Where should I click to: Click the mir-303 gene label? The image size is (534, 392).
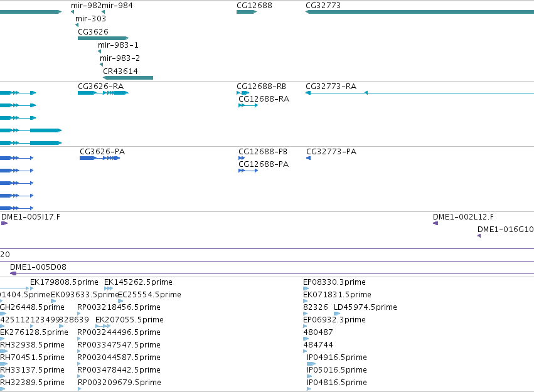90,19
